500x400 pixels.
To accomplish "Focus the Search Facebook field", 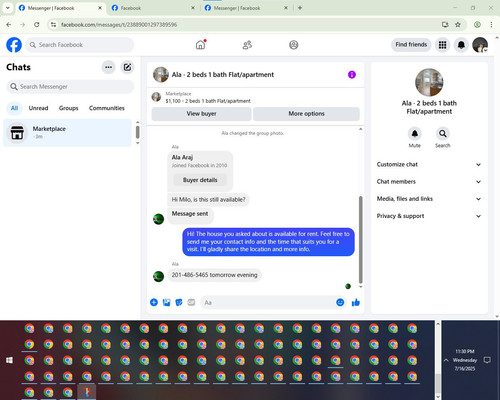I will [80, 45].
